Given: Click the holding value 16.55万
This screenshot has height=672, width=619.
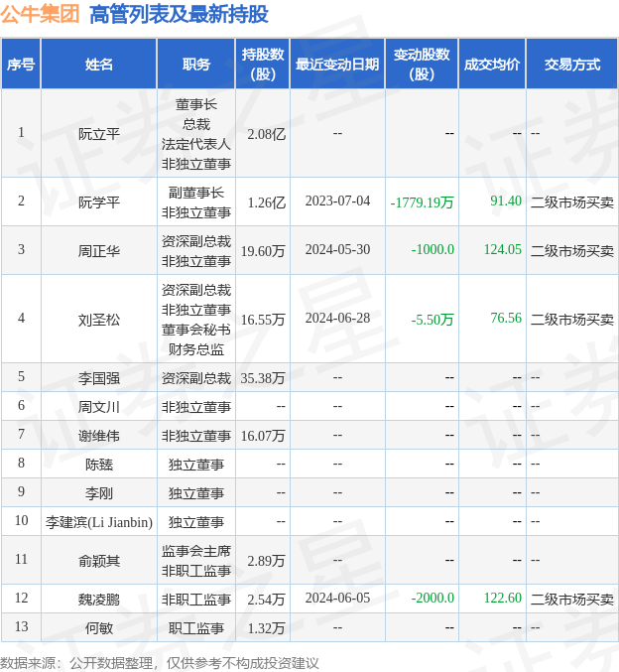Looking at the screenshot, I should click(263, 320).
